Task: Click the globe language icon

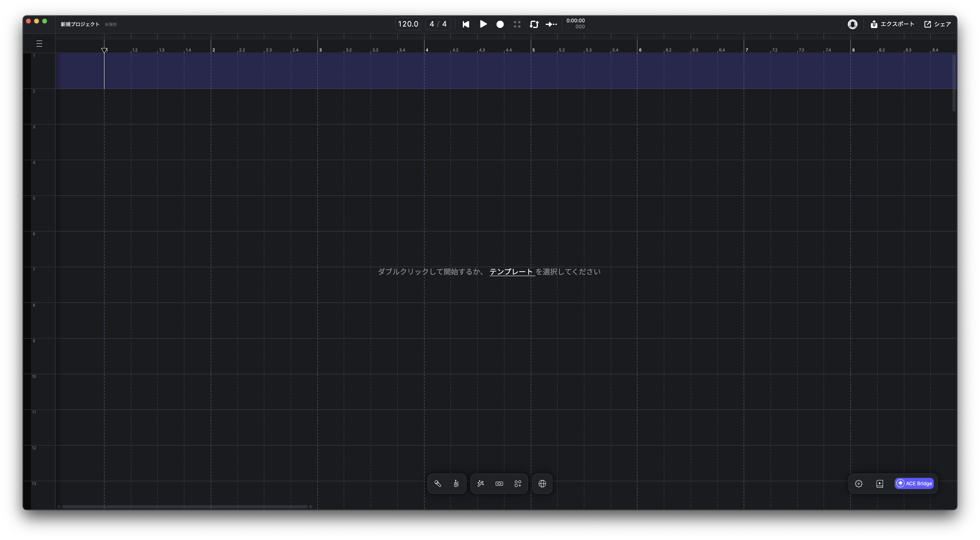Action: pyautogui.click(x=542, y=484)
